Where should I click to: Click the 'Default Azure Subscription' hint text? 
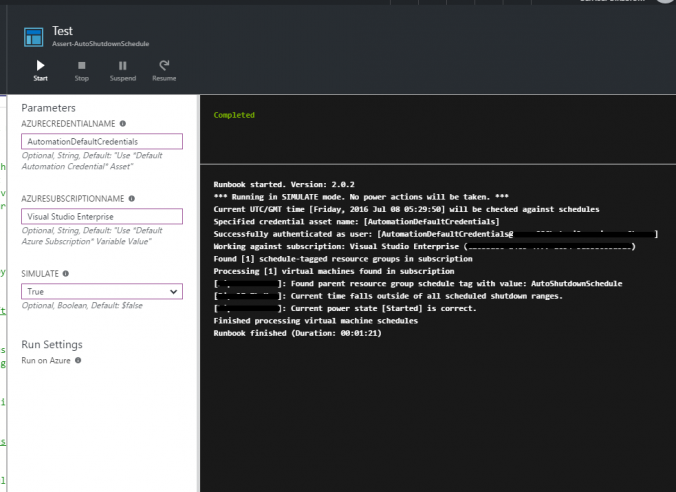(x=92, y=236)
